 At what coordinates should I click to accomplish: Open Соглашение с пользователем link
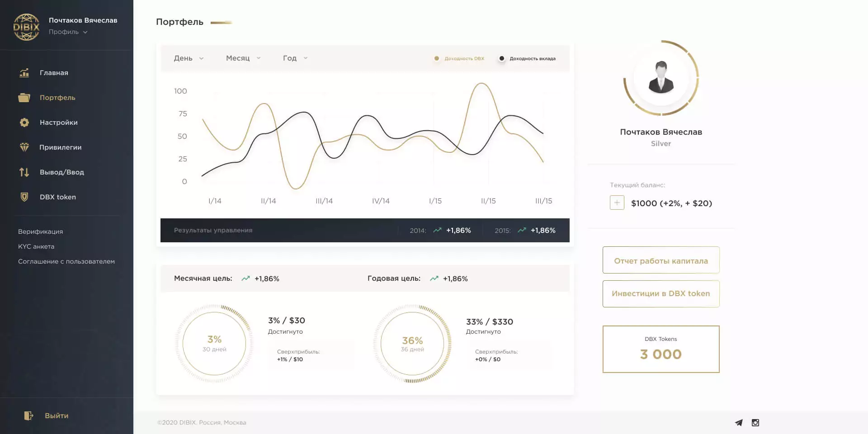click(x=66, y=261)
